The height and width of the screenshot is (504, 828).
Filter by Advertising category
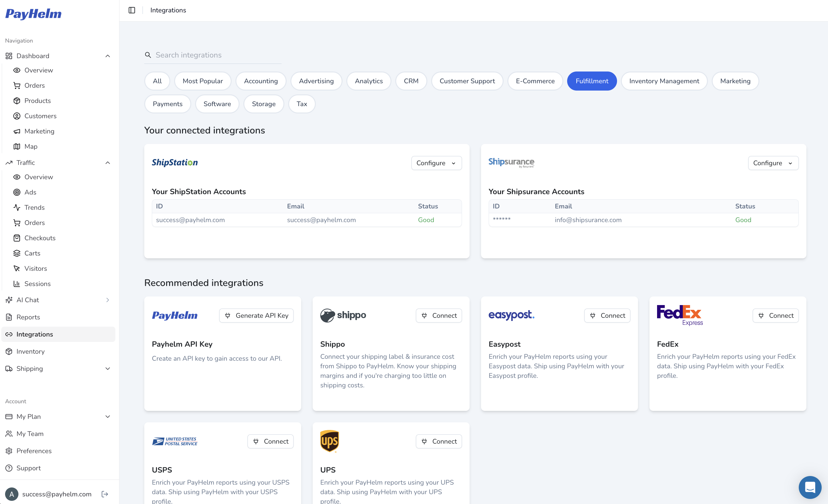click(x=316, y=81)
